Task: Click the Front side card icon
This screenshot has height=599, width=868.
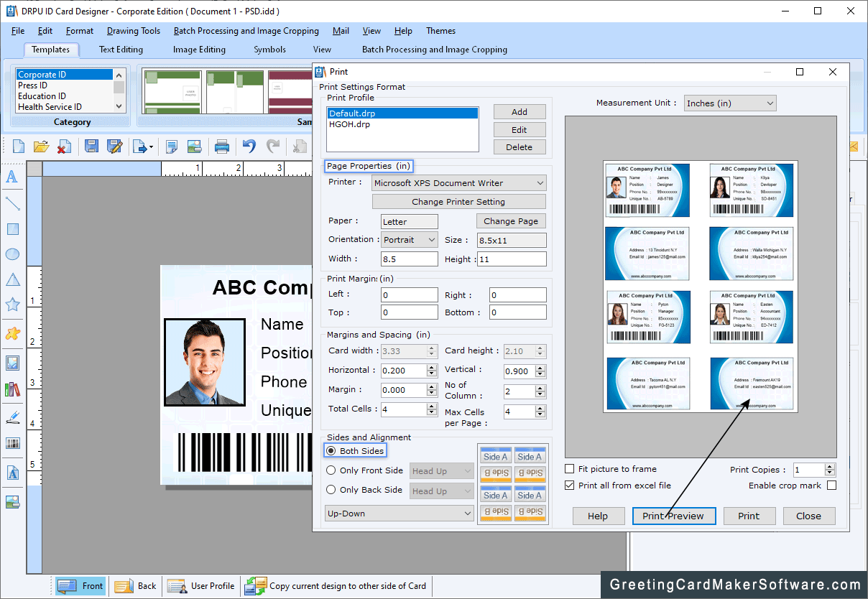Action: [x=80, y=586]
